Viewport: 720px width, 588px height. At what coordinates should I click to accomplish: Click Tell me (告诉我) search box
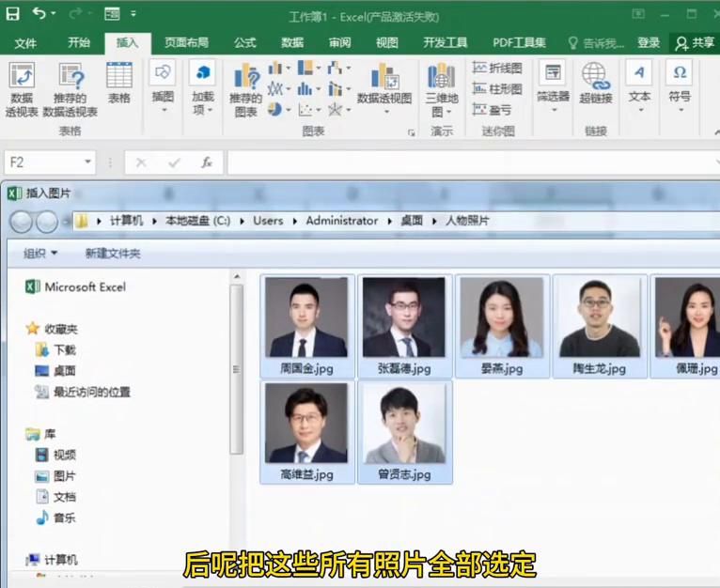(596, 43)
